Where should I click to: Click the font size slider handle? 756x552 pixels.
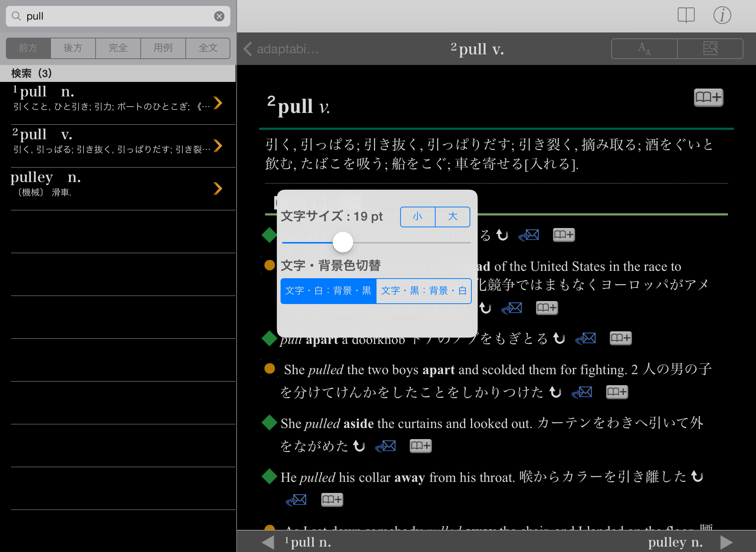pyautogui.click(x=343, y=242)
